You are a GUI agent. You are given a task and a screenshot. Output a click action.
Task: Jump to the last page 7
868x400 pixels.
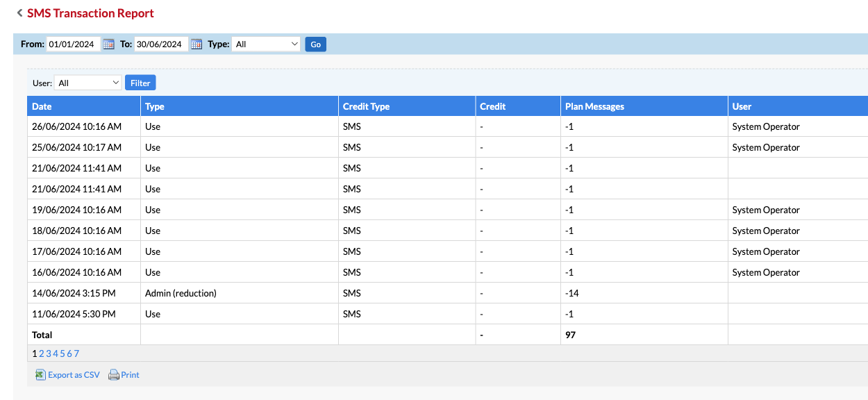[76, 353]
